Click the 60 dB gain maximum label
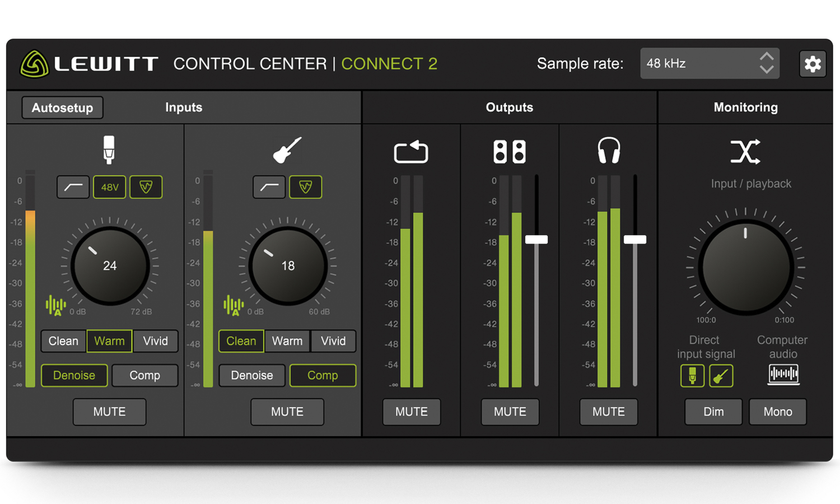This screenshot has height=504, width=840. pyautogui.click(x=319, y=312)
